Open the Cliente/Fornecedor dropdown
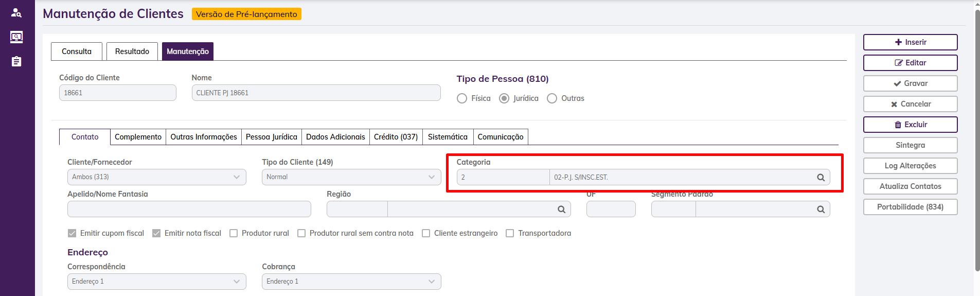 (157, 177)
